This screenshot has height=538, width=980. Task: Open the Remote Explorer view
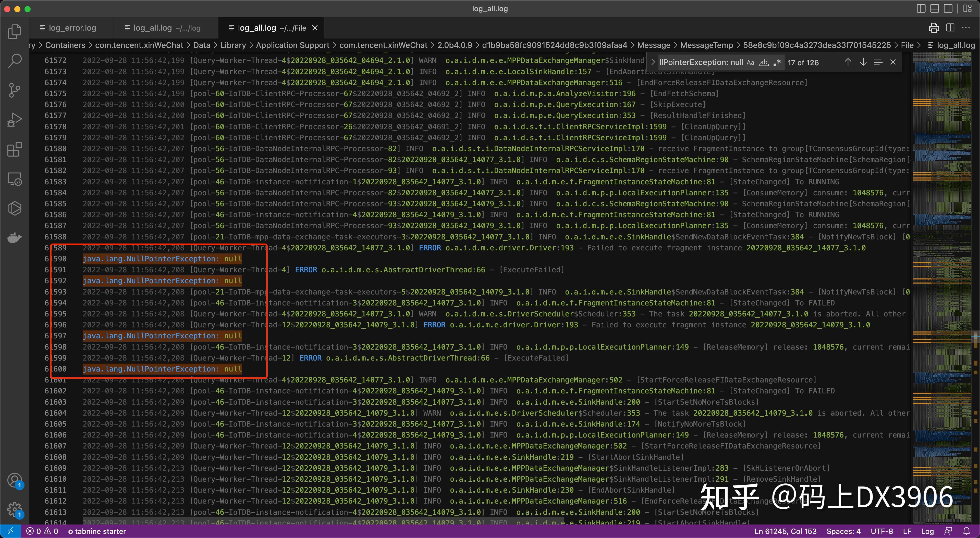(15, 179)
